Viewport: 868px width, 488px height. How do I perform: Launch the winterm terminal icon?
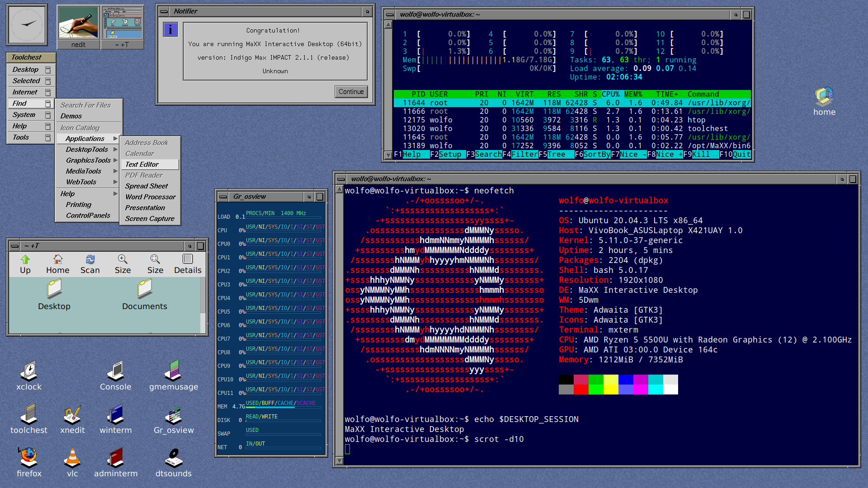[116, 415]
